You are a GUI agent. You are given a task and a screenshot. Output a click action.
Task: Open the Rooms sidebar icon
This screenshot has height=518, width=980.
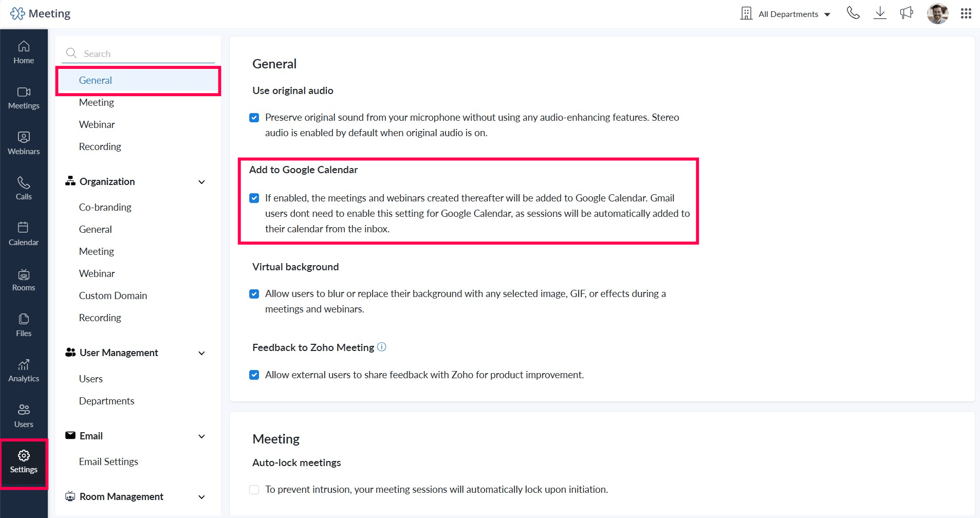click(24, 280)
